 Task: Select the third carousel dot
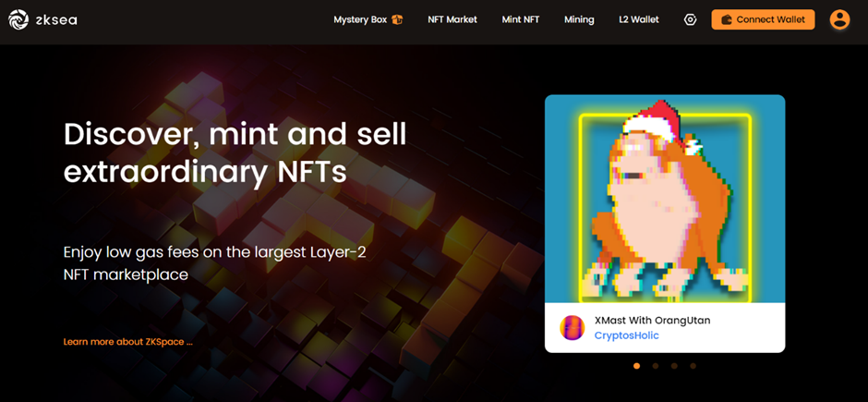point(674,366)
